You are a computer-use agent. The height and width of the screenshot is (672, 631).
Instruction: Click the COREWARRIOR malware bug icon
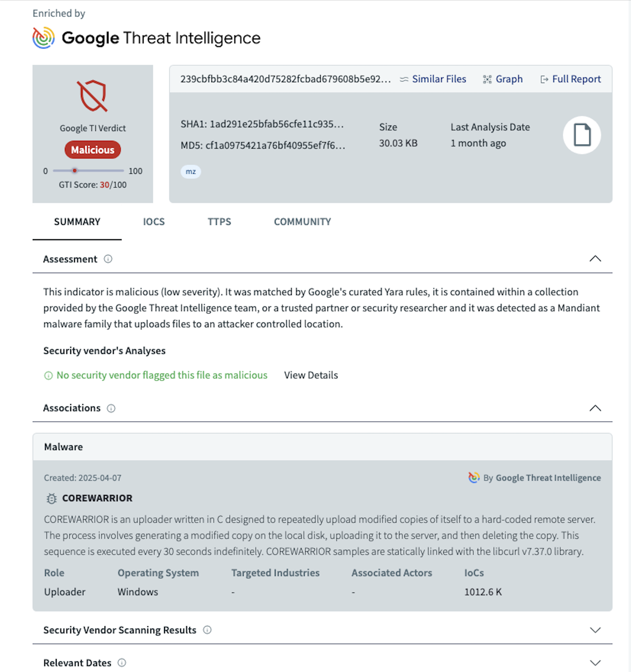coord(51,498)
